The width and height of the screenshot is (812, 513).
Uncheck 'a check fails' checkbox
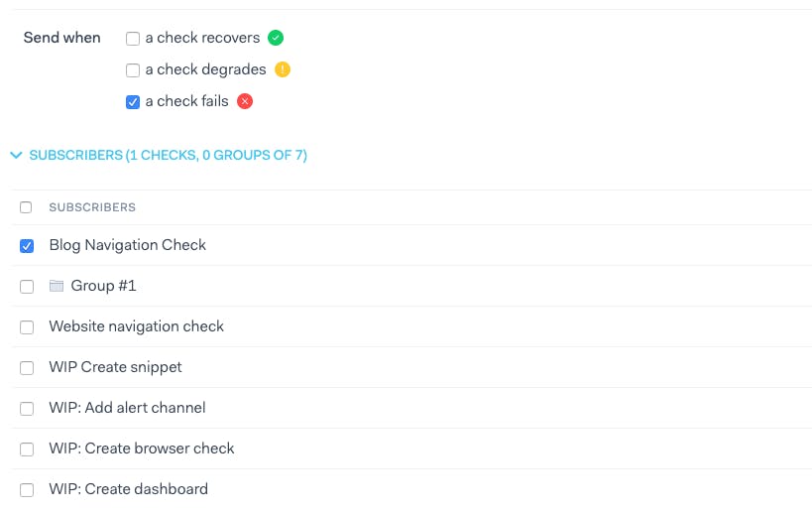click(x=133, y=102)
